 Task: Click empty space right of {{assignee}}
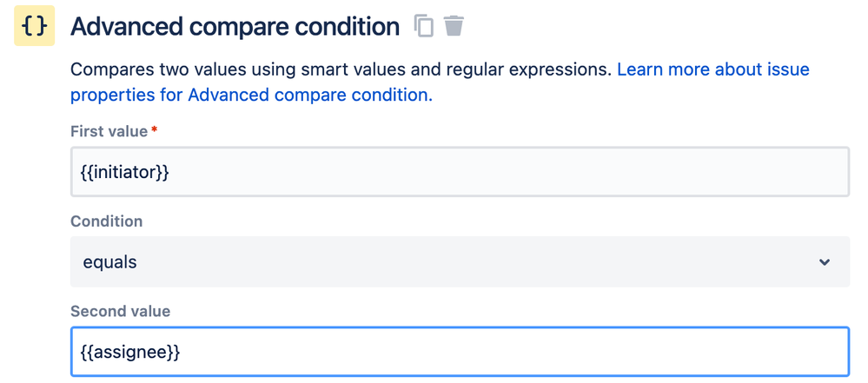click(x=521, y=352)
